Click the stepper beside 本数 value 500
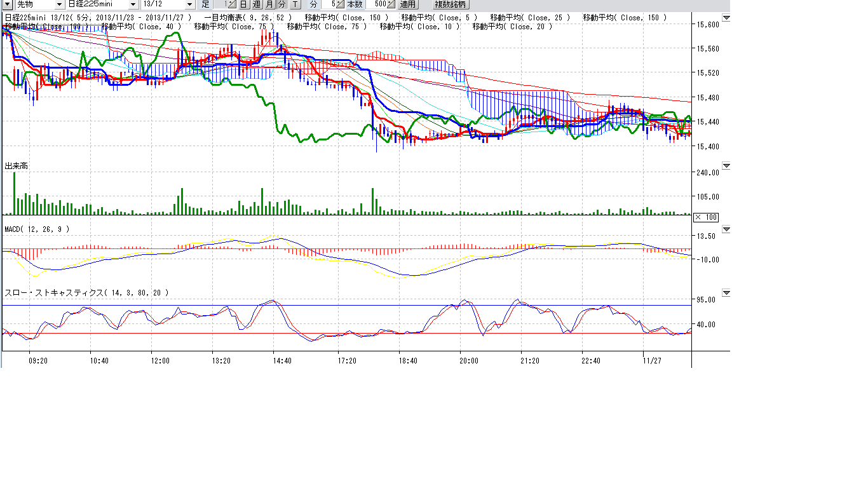This screenshot has height=488, width=868. 392,4
